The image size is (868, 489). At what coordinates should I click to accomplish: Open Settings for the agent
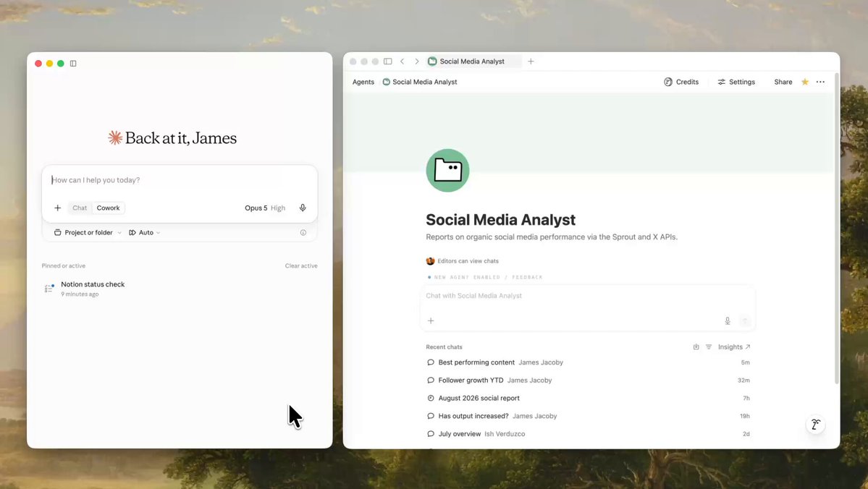[736, 82]
